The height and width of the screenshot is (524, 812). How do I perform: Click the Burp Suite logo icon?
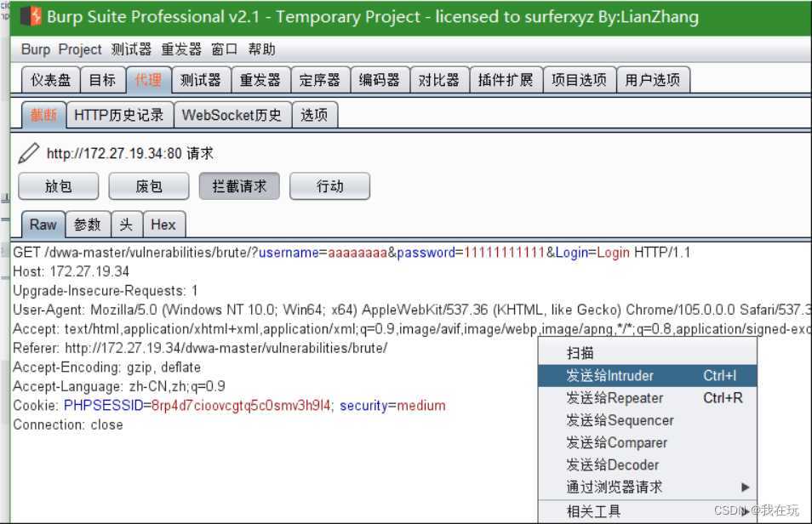pos(31,16)
